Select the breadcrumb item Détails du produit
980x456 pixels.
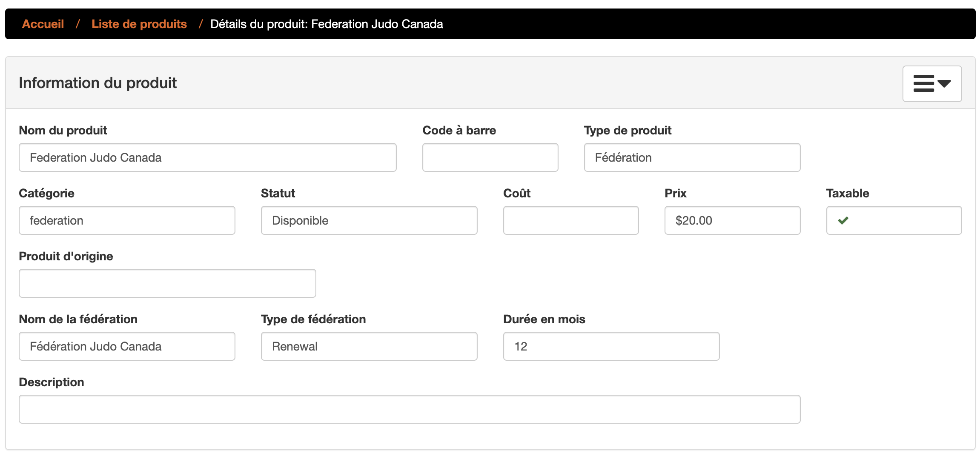coord(327,24)
